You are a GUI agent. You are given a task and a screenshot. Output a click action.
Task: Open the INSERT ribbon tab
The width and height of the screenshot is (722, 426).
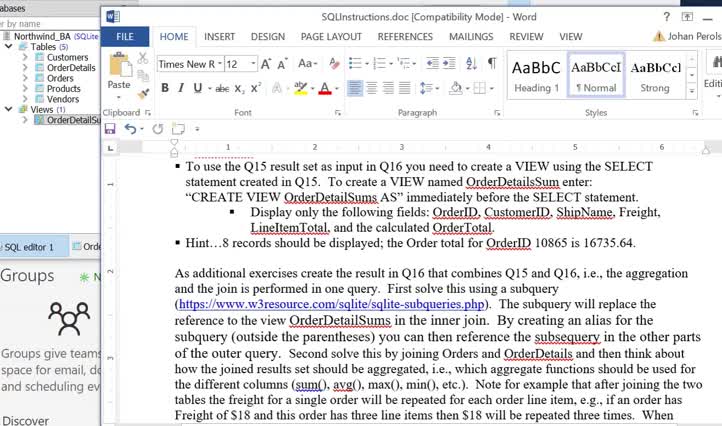point(219,36)
